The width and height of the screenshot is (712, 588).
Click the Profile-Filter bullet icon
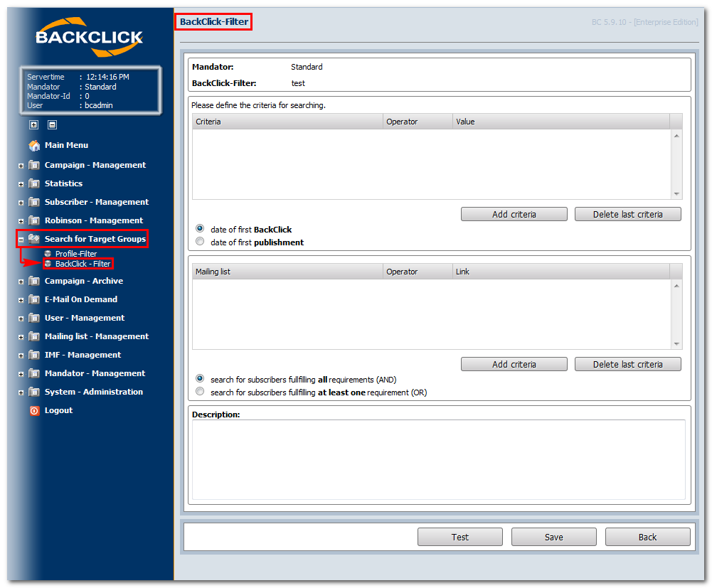pos(48,253)
